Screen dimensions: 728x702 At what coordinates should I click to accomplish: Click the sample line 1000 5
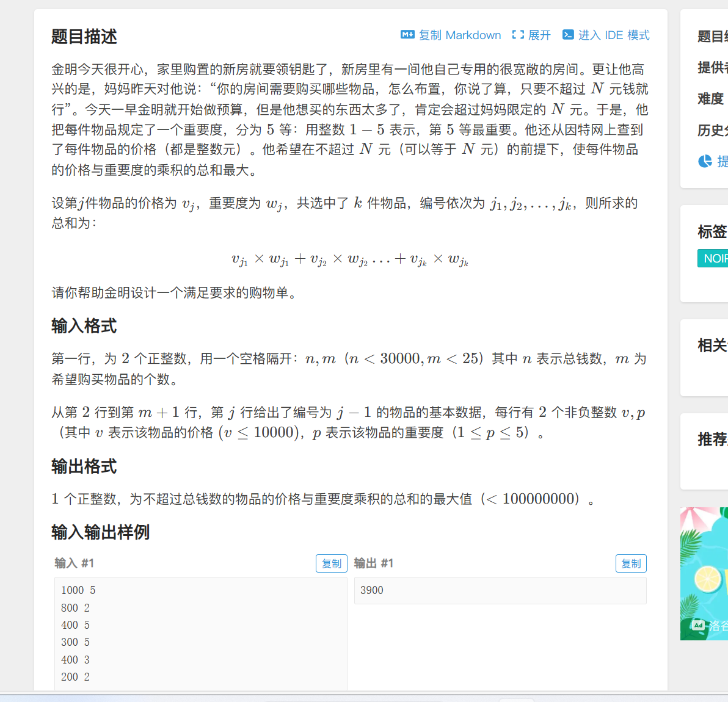pos(78,590)
